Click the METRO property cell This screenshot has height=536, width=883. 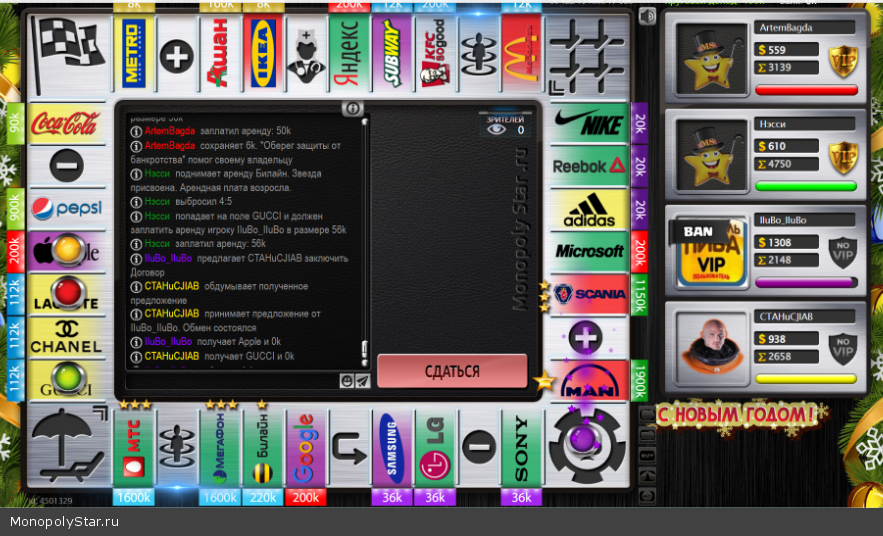(x=134, y=53)
